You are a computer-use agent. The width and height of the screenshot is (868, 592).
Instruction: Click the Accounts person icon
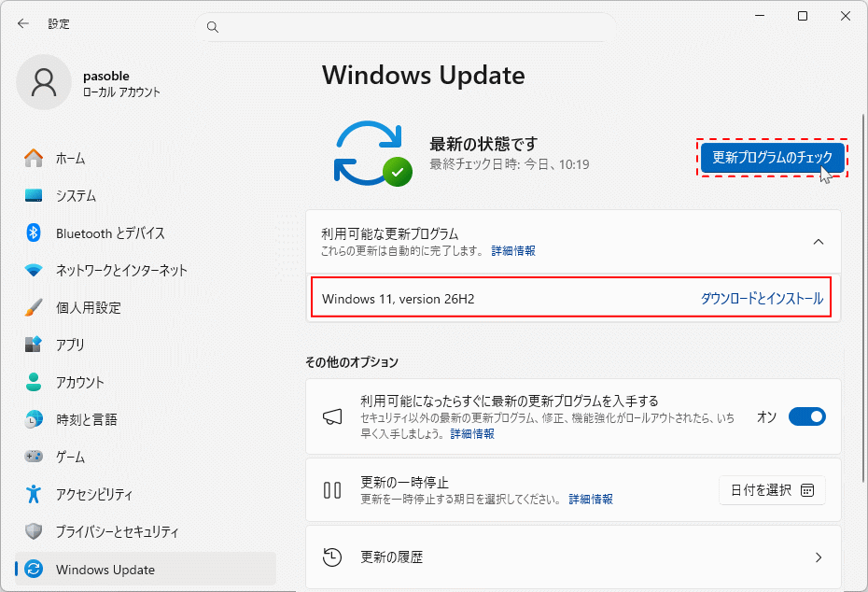tap(34, 382)
